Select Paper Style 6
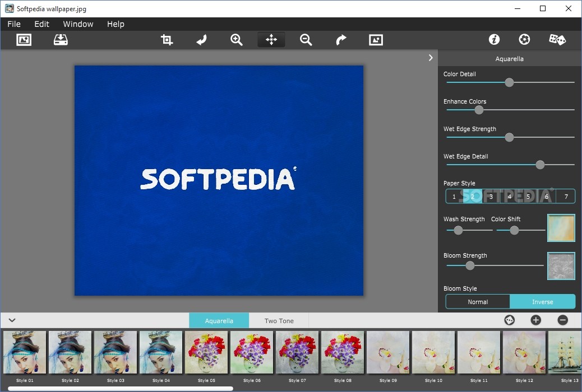The image size is (582, 392). click(547, 197)
